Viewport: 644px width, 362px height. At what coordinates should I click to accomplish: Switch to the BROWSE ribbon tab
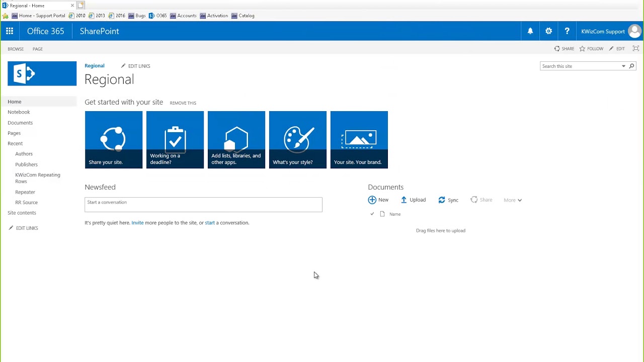click(16, 49)
